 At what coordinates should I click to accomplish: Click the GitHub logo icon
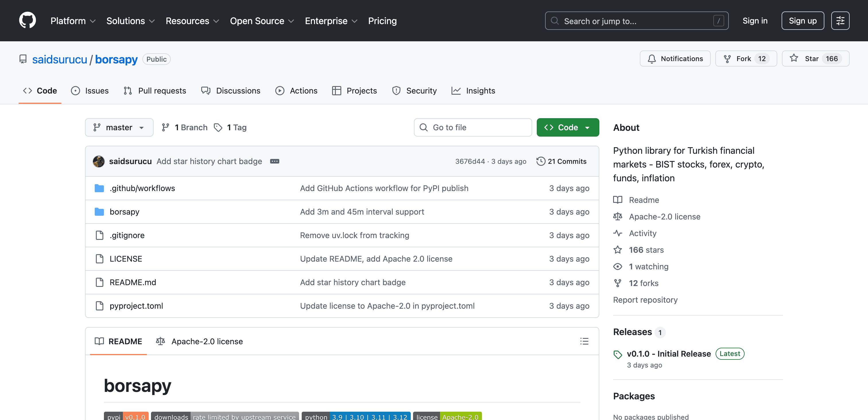tap(27, 21)
